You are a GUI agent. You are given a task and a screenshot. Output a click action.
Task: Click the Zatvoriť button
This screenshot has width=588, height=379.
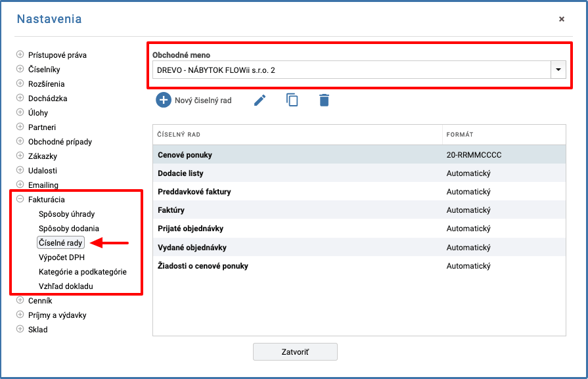point(295,351)
